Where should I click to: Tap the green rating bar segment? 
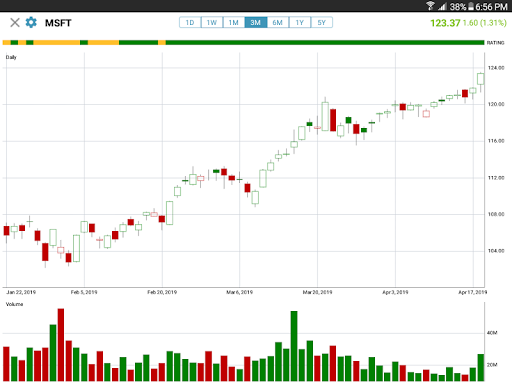[x=325, y=42]
